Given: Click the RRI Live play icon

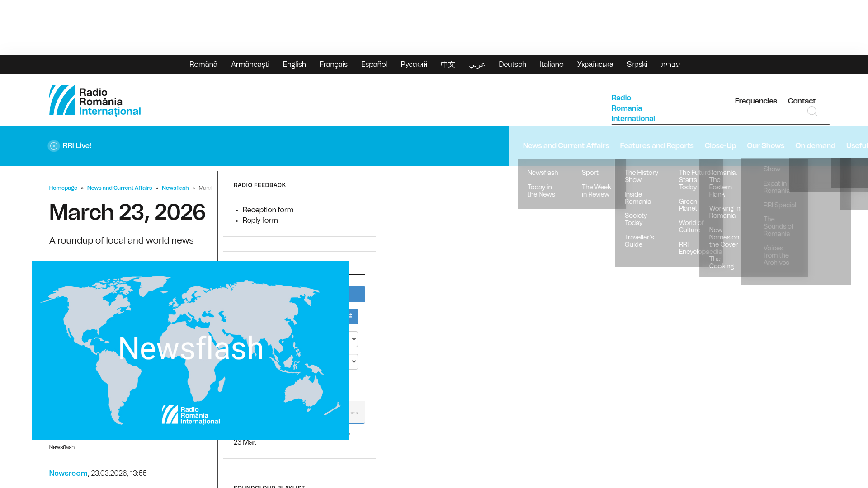Looking at the screenshot, I should [x=54, y=145].
